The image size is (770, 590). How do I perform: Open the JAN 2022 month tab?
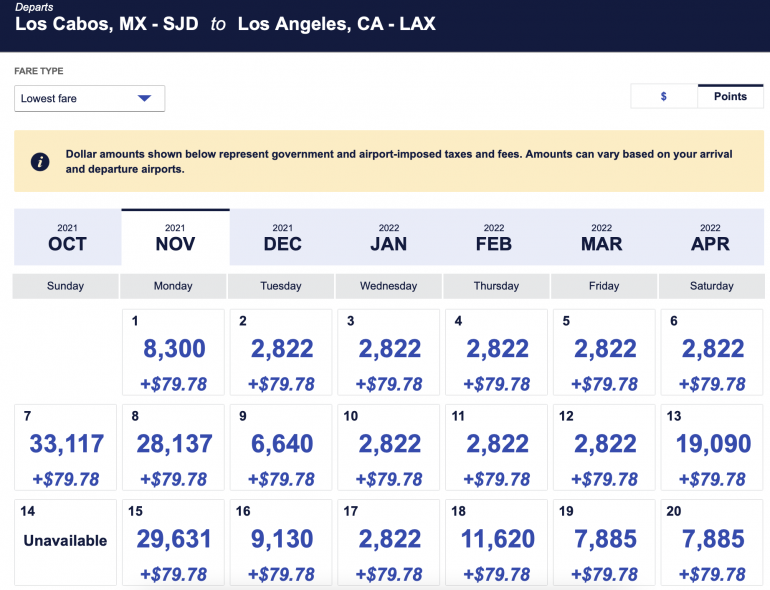(389, 238)
